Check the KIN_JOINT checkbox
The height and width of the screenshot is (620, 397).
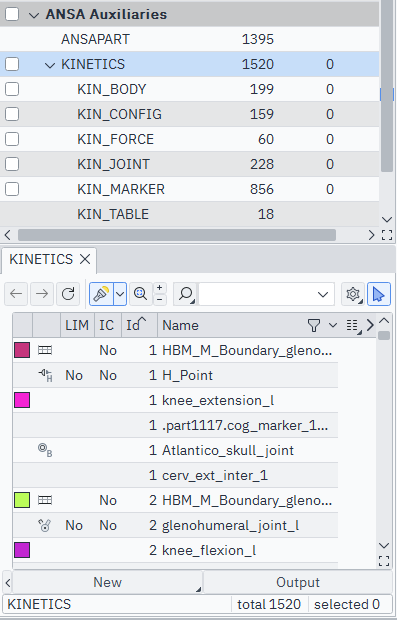point(12,164)
